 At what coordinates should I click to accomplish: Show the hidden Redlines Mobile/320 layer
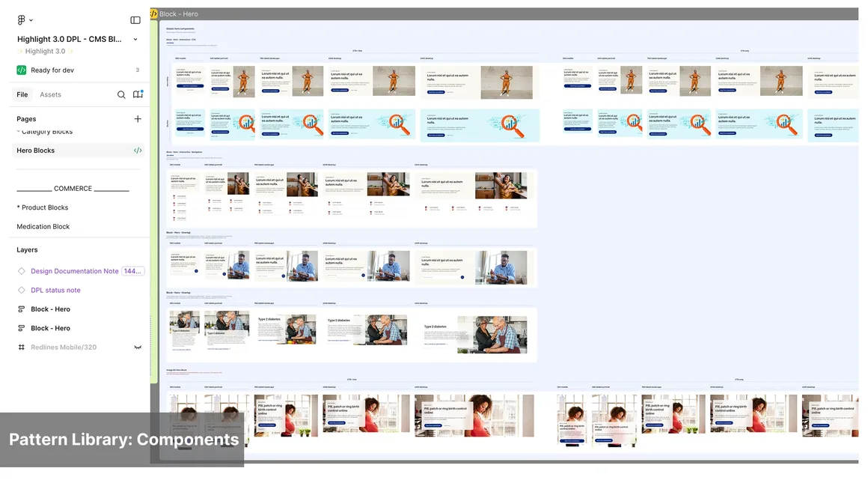tap(138, 347)
